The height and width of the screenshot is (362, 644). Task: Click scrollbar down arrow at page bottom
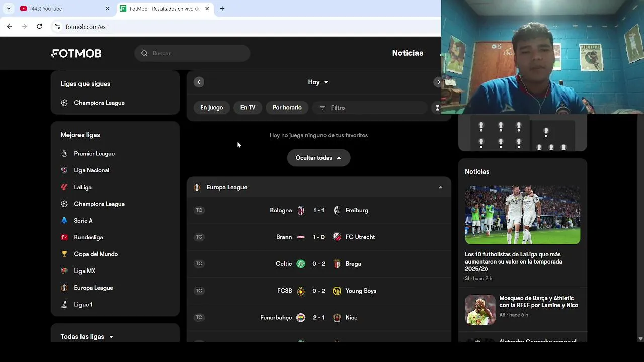640,339
